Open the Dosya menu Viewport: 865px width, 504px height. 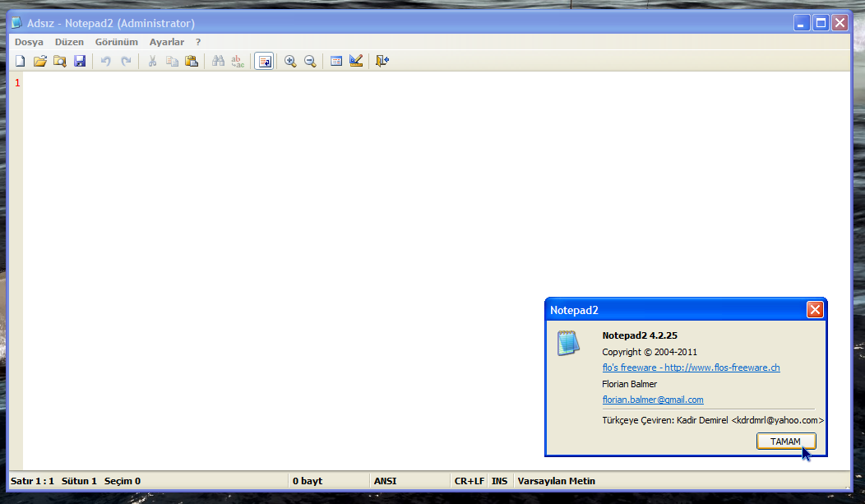coord(29,42)
